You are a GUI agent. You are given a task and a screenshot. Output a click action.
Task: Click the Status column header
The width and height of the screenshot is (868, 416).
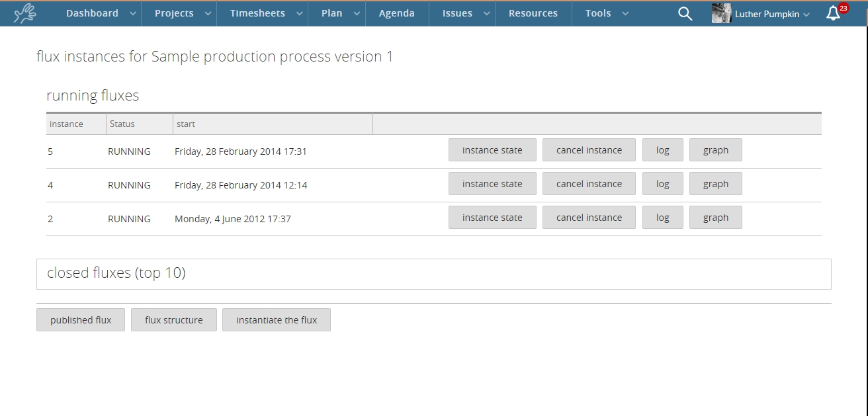point(140,124)
